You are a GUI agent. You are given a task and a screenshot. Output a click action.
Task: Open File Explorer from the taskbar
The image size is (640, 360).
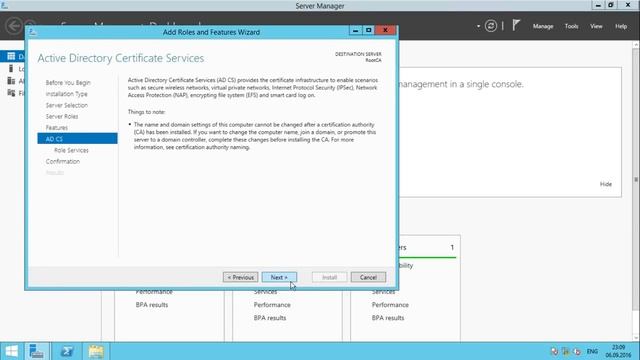point(96,351)
